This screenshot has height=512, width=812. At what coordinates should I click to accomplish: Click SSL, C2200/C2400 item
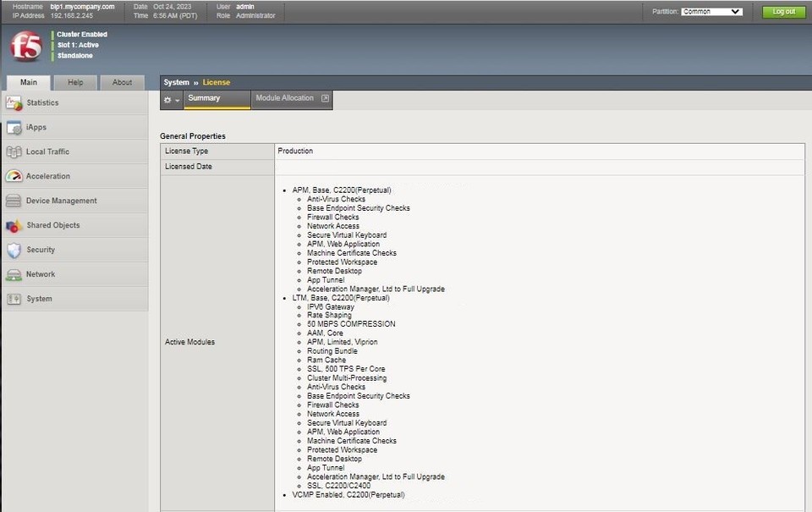338,486
